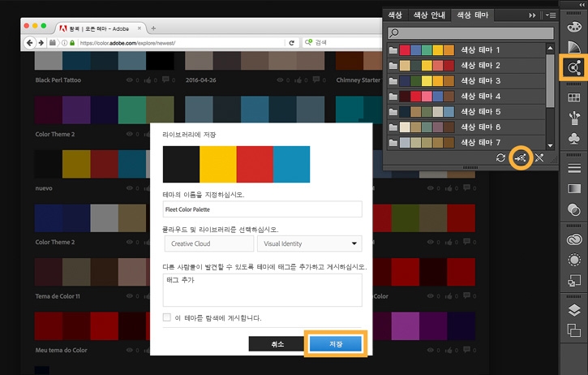Image resolution: width=588 pixels, height=375 pixels.
Task: Select the Adobe browser tab
Action: pyautogui.click(x=100, y=28)
